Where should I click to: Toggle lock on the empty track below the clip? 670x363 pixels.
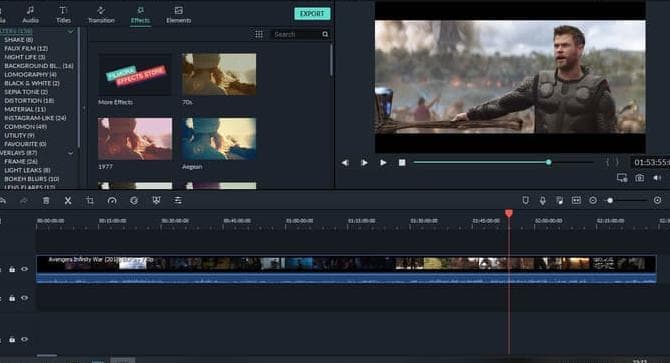pyautogui.click(x=12, y=299)
